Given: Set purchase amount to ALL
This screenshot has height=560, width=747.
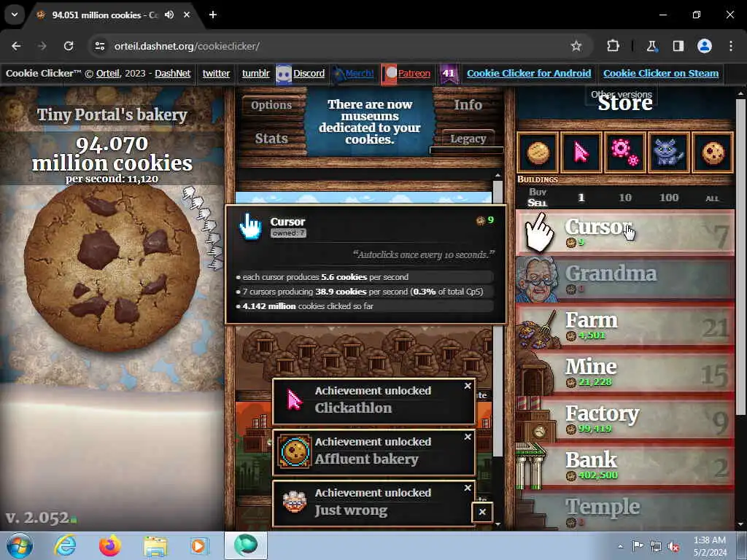Looking at the screenshot, I should (712, 198).
